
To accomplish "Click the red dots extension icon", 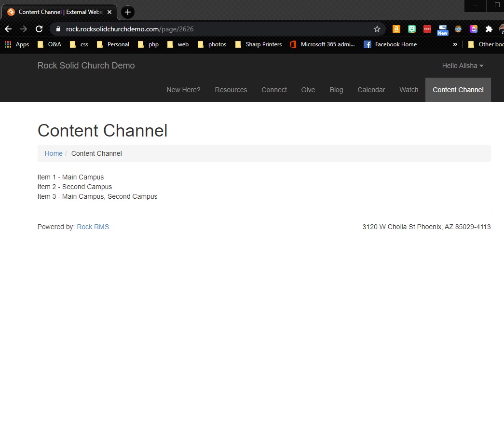I will click(x=427, y=29).
